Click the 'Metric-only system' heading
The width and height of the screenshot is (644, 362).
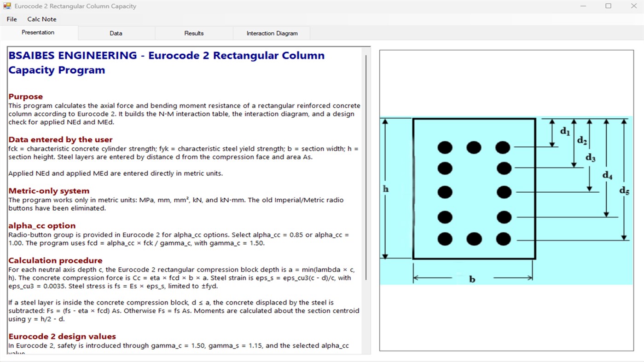(x=49, y=191)
